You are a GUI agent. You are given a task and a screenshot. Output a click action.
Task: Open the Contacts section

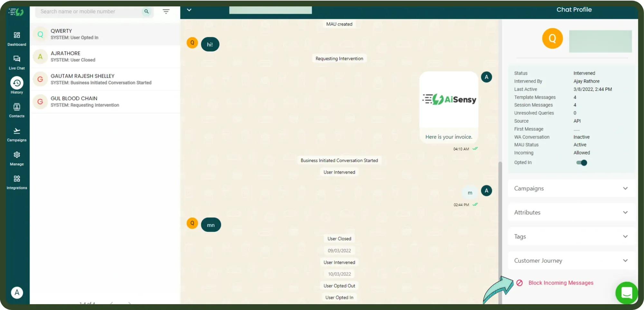(16, 109)
